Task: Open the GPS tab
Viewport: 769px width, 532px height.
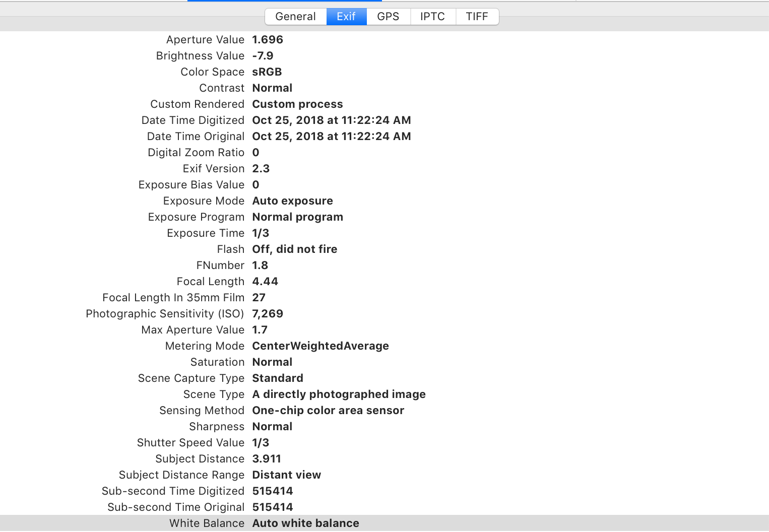Action: pos(389,17)
